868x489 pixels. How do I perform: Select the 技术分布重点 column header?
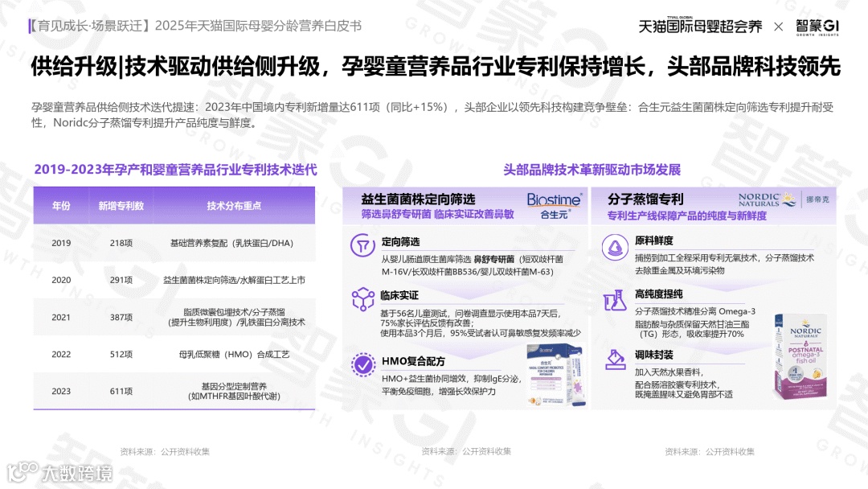tap(234, 205)
